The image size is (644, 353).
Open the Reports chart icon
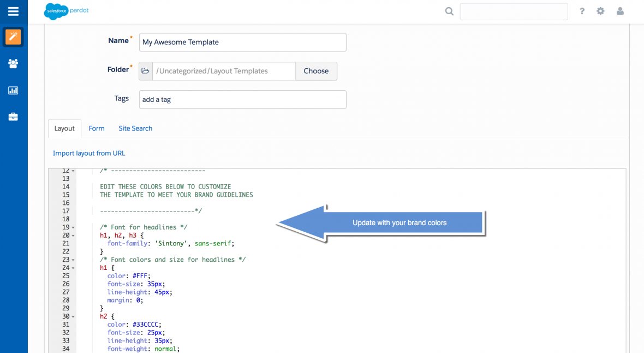click(13, 90)
